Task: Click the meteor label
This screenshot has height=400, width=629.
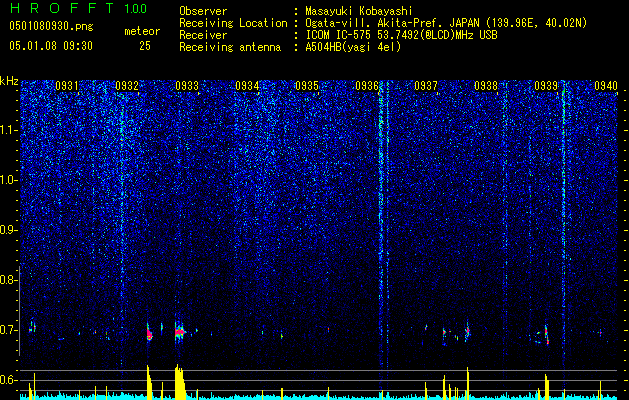Action: 142,31
